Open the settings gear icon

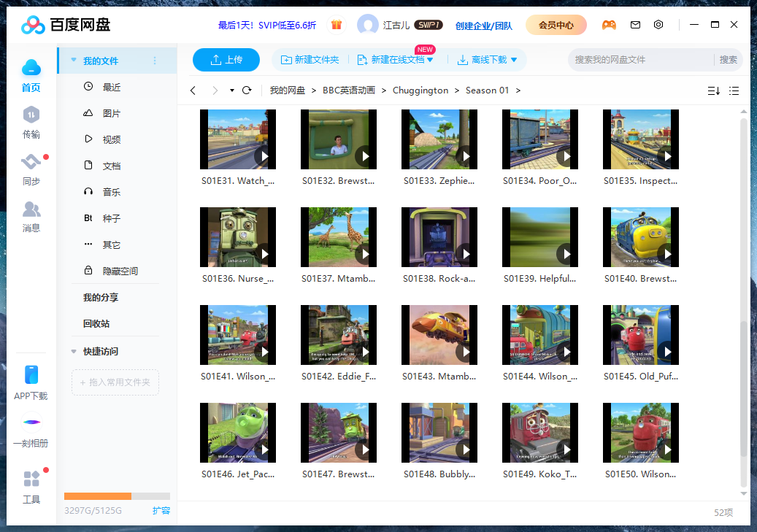tap(658, 24)
